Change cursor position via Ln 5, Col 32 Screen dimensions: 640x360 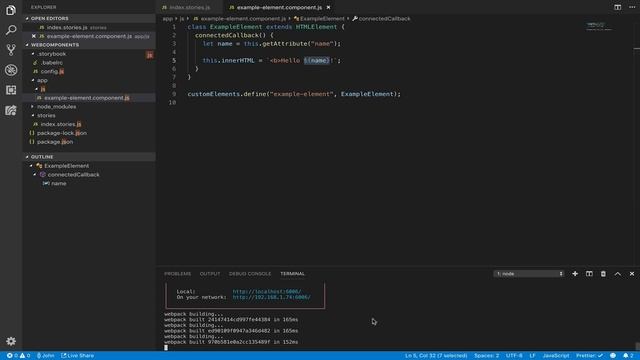[x=436, y=356]
